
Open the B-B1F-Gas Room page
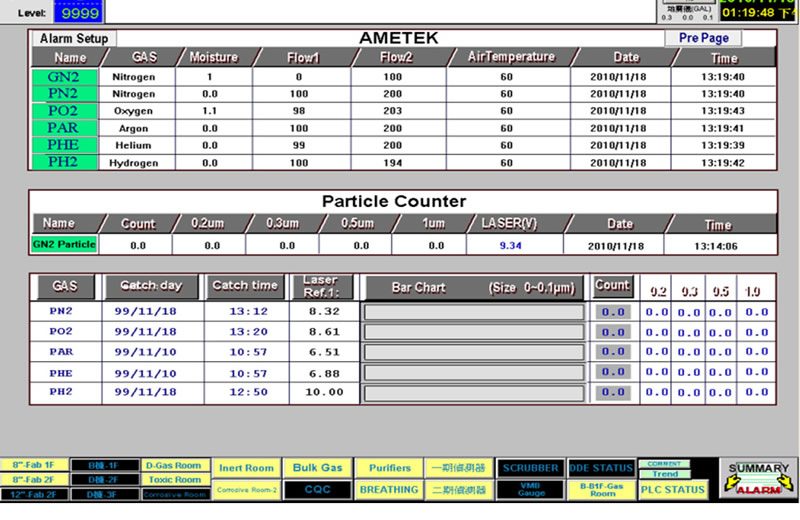click(601, 489)
